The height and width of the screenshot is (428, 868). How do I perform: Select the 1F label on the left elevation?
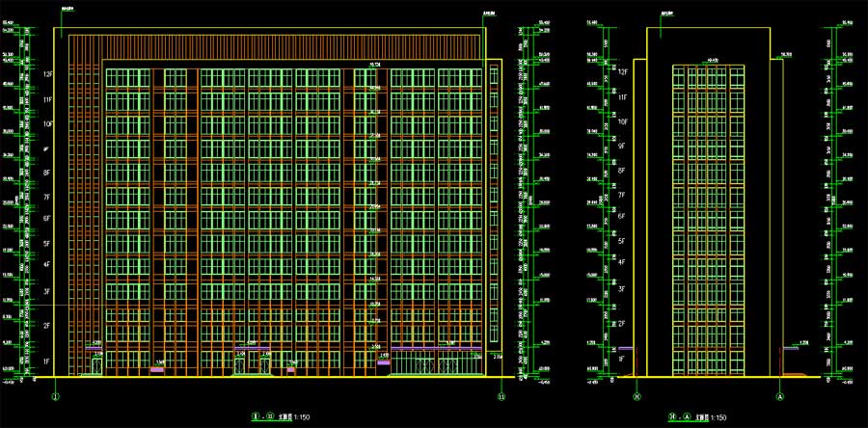[46, 361]
